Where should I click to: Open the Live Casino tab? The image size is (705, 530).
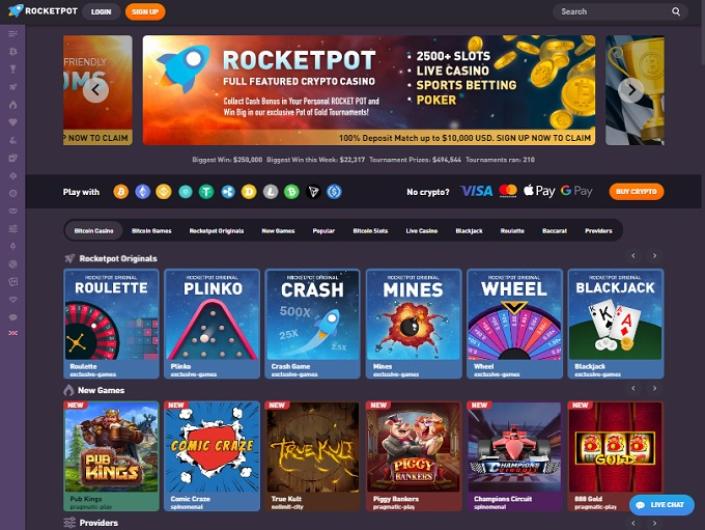pos(421,231)
